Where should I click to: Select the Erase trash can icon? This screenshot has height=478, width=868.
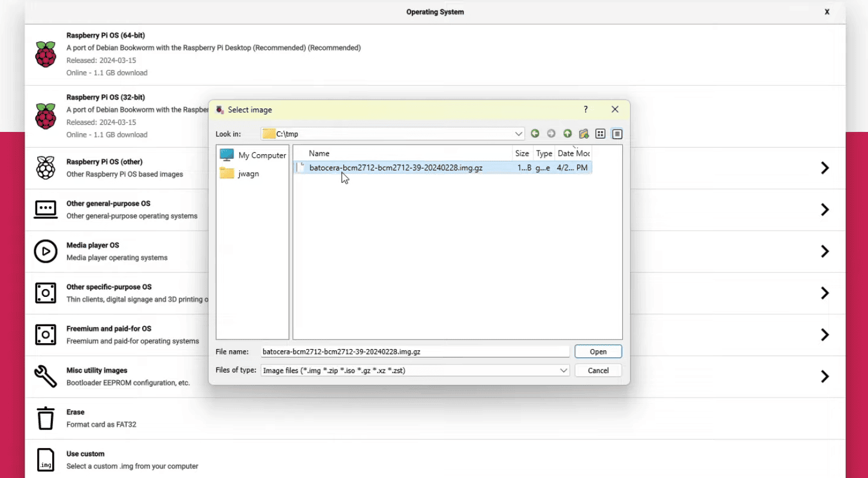pyautogui.click(x=46, y=418)
